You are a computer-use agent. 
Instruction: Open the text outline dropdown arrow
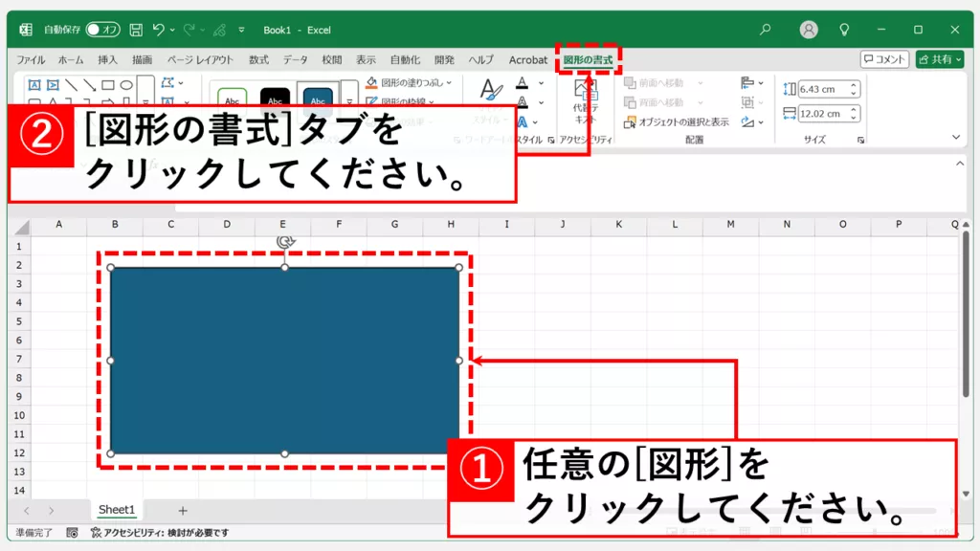point(542,102)
